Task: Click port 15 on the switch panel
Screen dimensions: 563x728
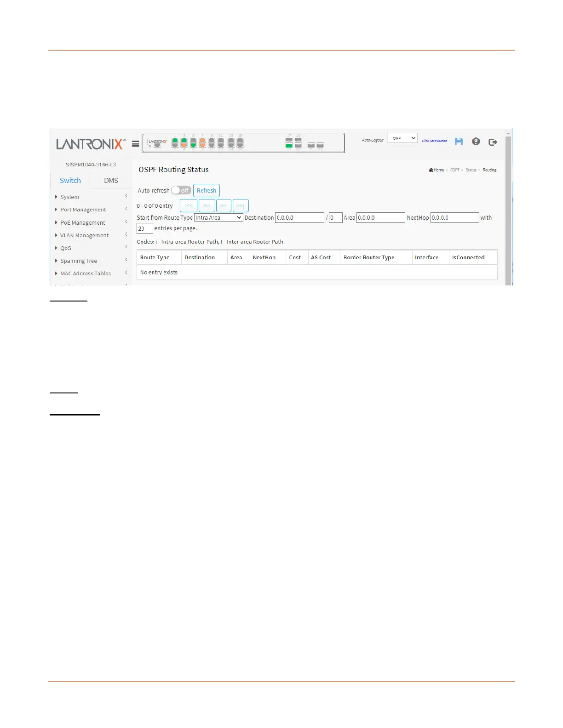Action: point(240,140)
